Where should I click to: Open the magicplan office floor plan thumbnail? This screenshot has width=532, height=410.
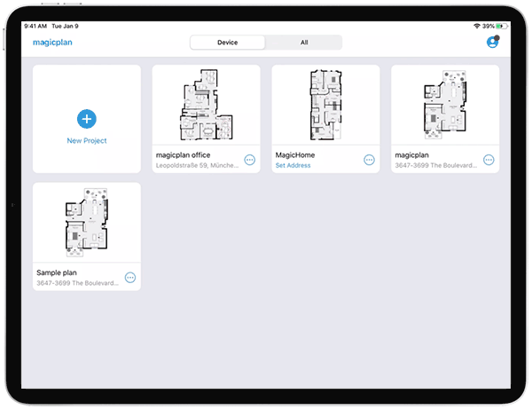(206, 105)
